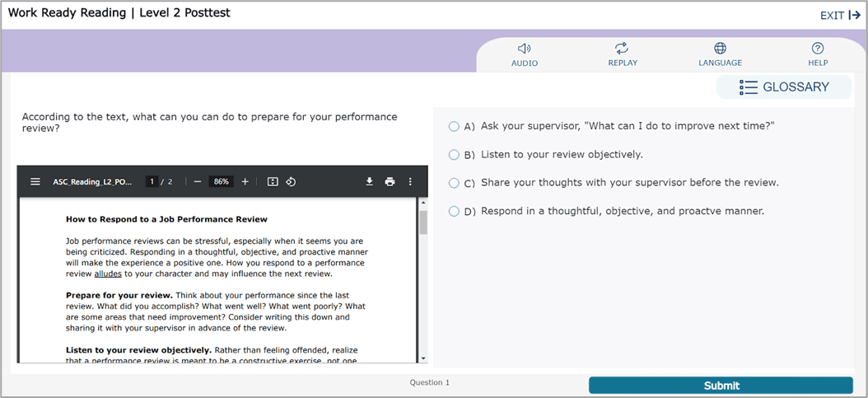The image size is (868, 398).
Task: Choose answer D about responding thoughtfully
Action: coord(454,211)
